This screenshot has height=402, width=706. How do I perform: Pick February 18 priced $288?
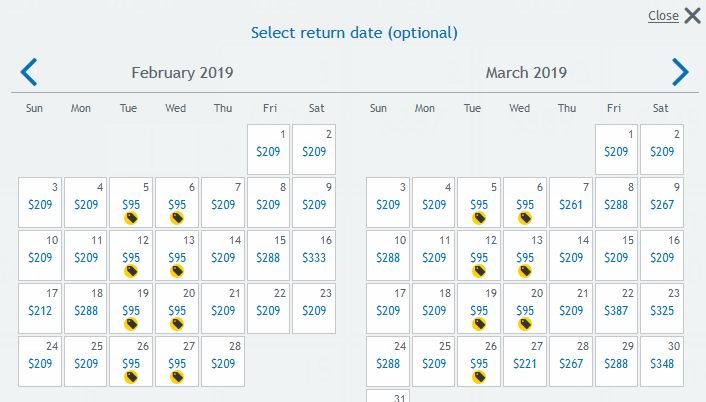(86, 308)
